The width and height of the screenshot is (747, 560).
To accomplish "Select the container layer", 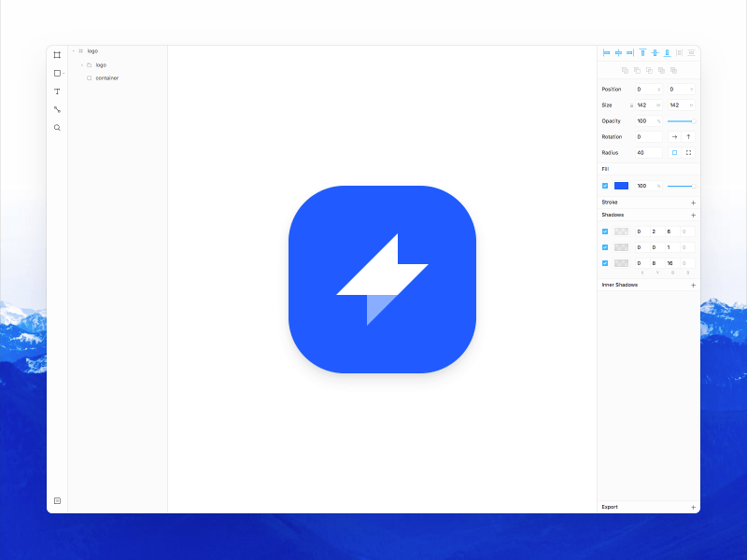I will (105, 78).
